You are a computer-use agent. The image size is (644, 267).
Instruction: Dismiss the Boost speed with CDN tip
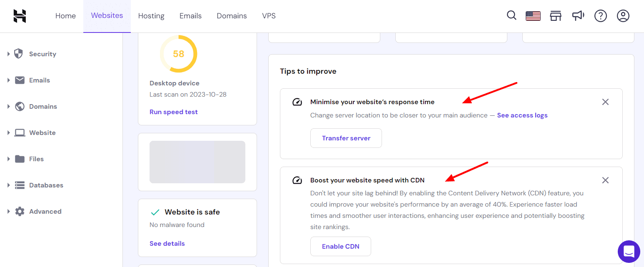pos(605,180)
